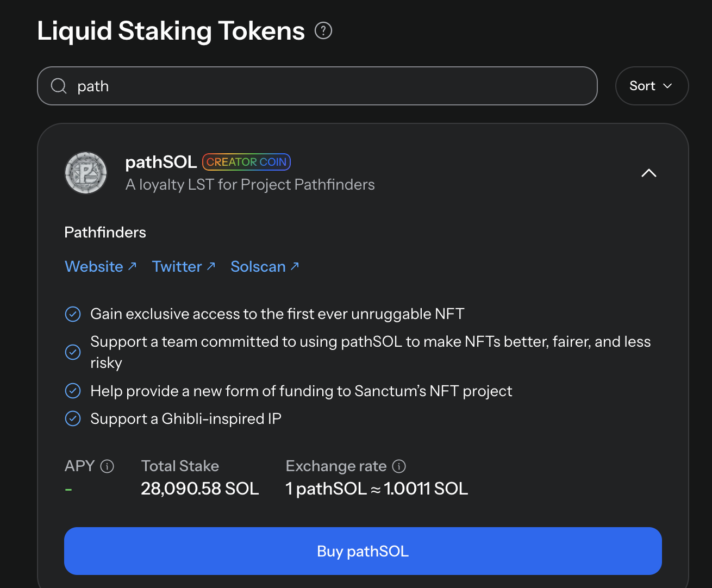
Task: Click checkmark beside 'Support a Ghibli-inspired IP'
Action: click(x=73, y=419)
